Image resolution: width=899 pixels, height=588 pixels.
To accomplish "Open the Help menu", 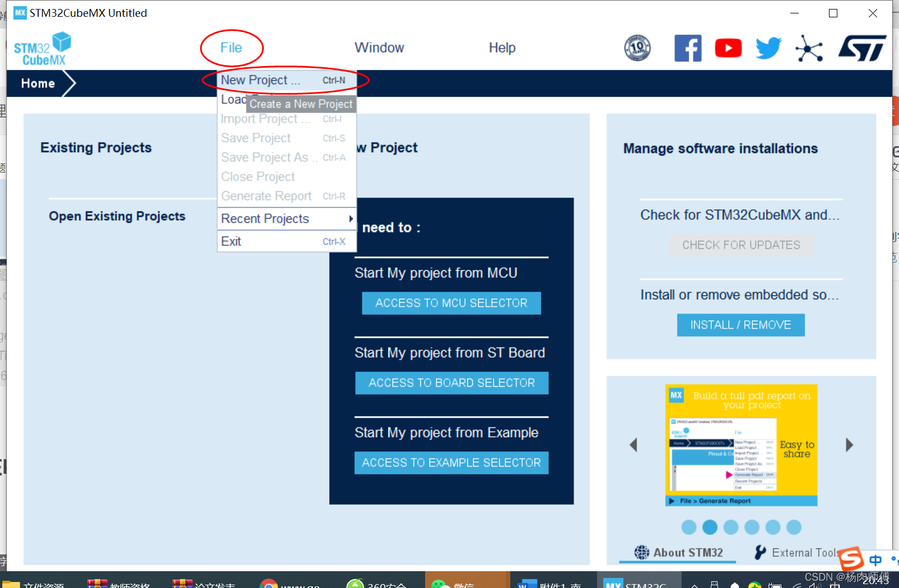I will 502,48.
